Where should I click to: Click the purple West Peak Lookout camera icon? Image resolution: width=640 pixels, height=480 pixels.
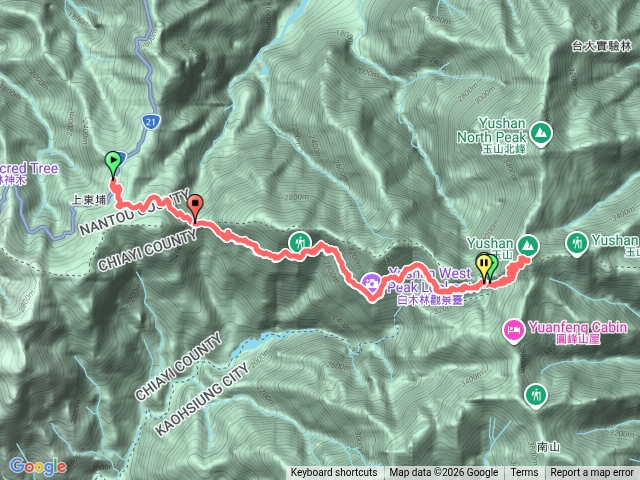pos(371,284)
